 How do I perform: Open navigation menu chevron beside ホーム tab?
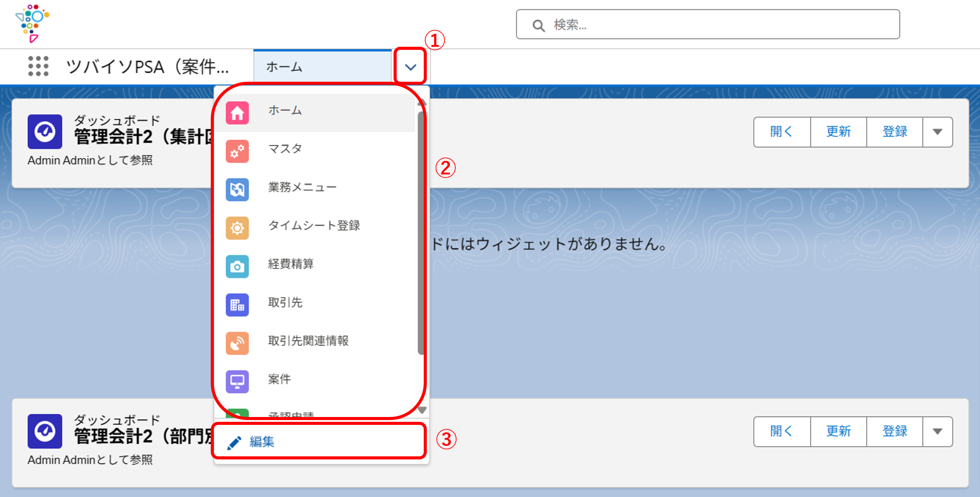pyautogui.click(x=410, y=67)
